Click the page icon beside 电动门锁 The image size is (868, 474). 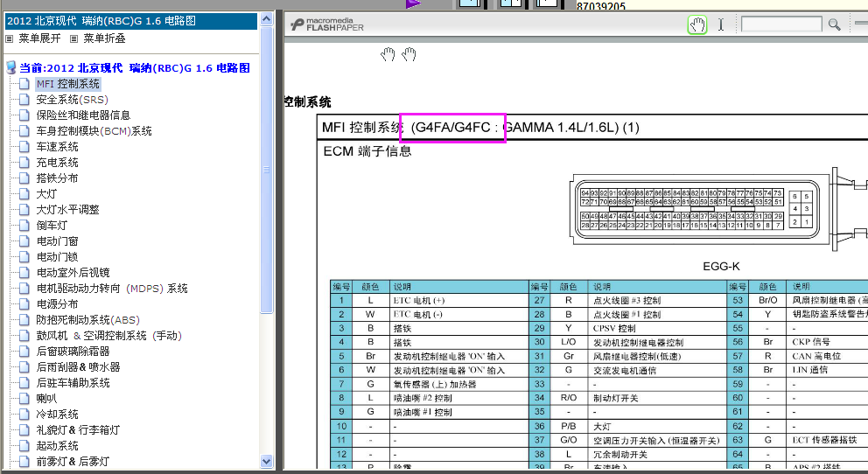click(24, 256)
